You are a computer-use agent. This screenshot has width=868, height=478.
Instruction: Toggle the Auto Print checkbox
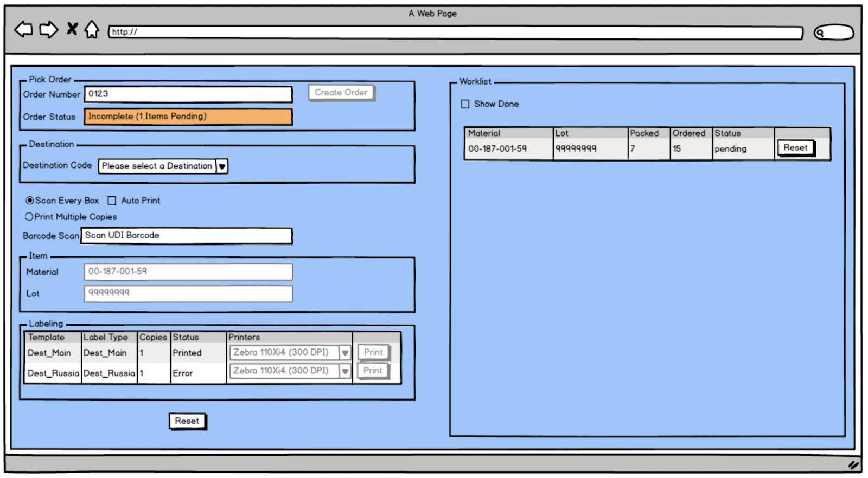click(x=112, y=201)
